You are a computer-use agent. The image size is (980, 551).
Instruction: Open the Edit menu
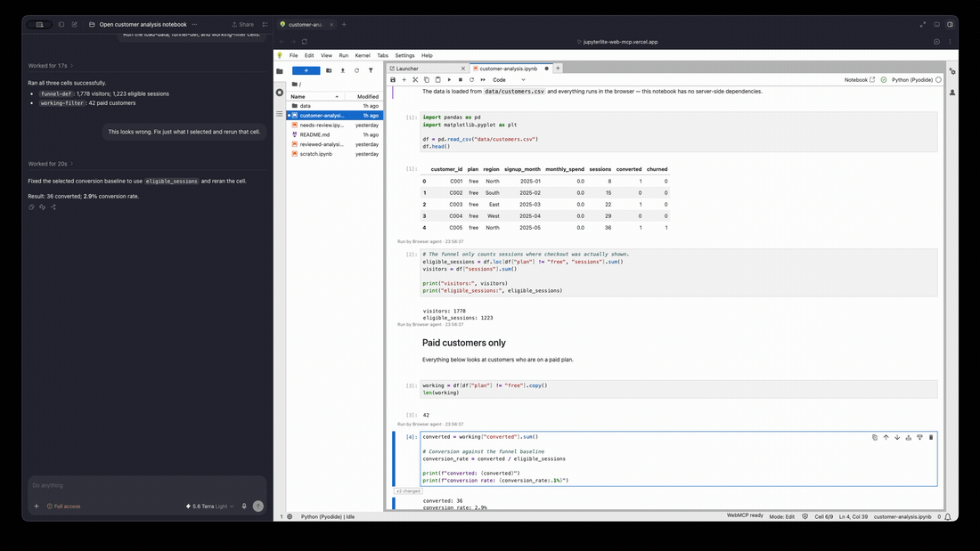click(309, 55)
